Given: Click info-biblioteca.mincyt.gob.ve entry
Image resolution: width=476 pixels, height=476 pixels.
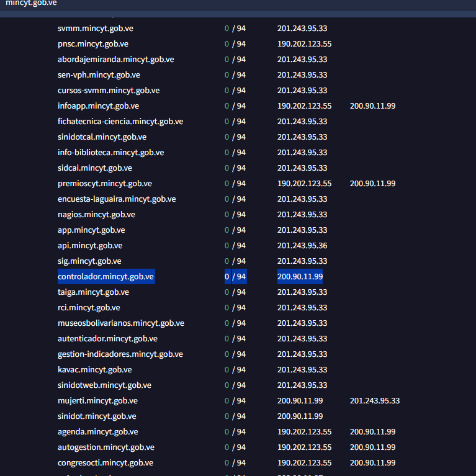Looking at the screenshot, I should coord(111,152).
